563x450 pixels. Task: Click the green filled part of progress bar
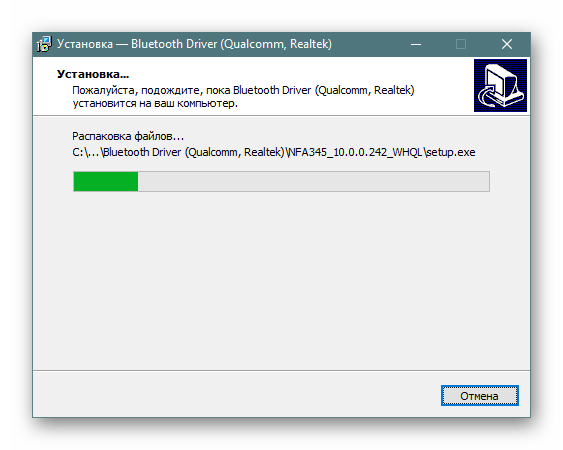[x=106, y=181]
